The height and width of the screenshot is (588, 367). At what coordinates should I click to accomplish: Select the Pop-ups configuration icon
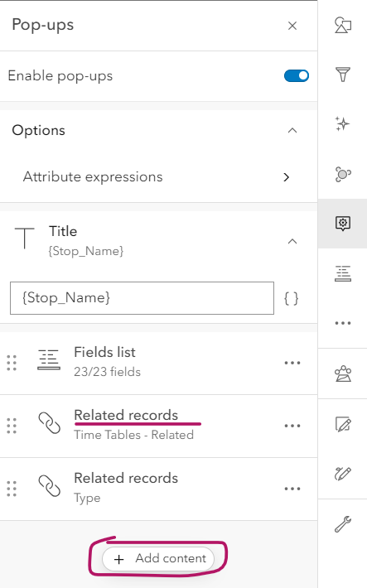point(343,224)
